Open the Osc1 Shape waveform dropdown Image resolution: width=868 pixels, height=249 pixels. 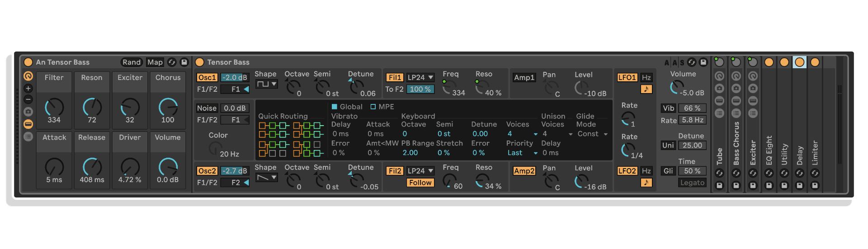tap(266, 84)
